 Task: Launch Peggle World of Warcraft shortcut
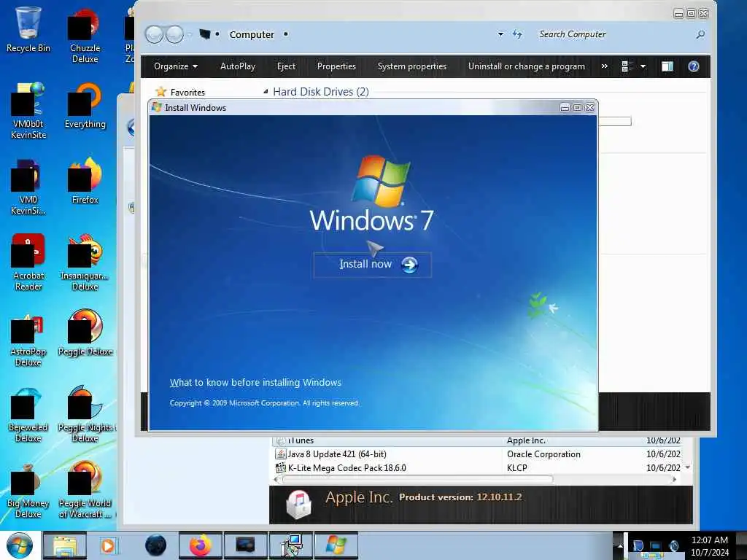click(85, 489)
